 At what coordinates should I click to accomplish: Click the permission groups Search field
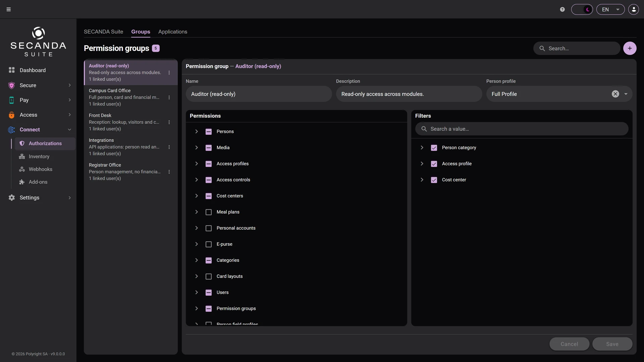click(x=577, y=48)
